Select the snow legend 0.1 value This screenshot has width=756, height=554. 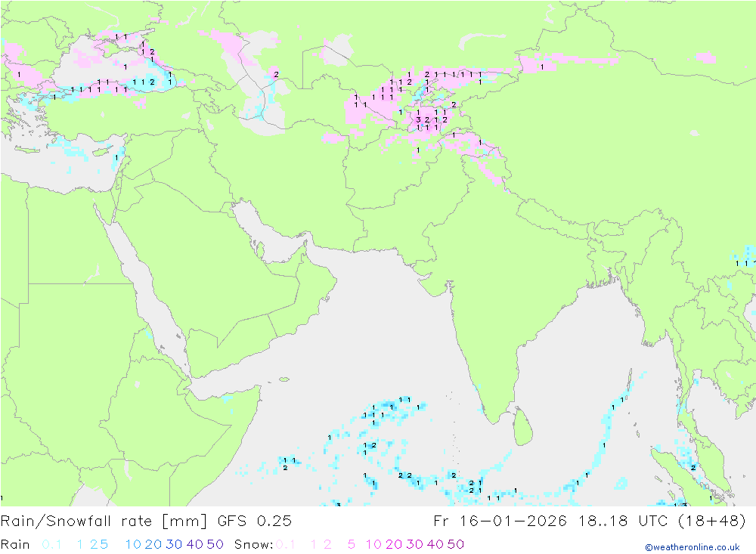coord(286,544)
